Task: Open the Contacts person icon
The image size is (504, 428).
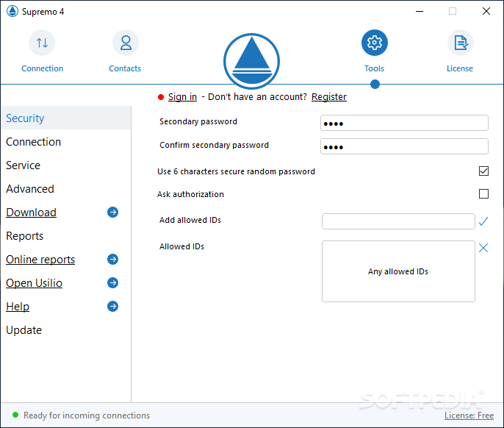Action: pyautogui.click(x=126, y=43)
